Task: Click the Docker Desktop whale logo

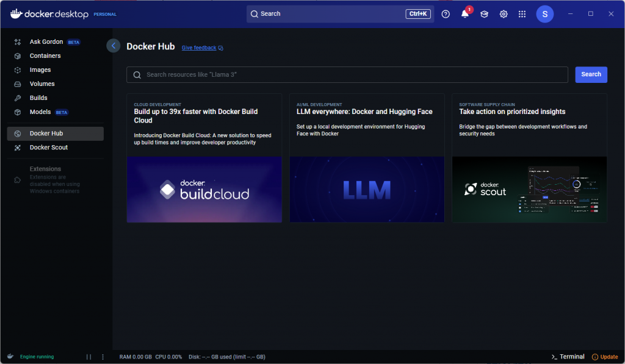Action: (16, 14)
